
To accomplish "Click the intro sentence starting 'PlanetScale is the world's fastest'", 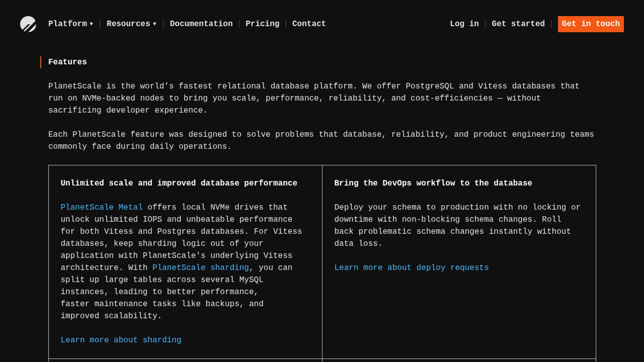I will 314,98.
